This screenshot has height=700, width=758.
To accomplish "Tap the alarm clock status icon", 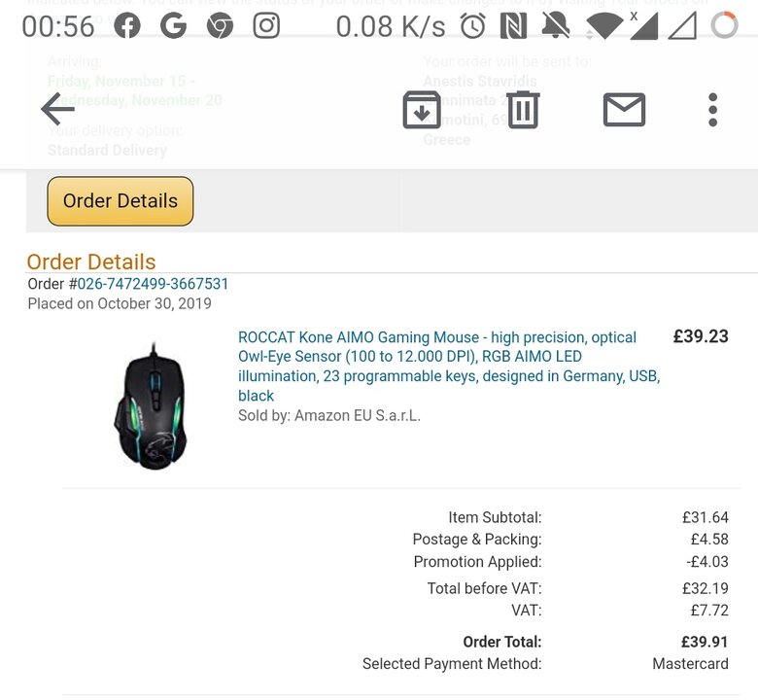I will pos(473,26).
